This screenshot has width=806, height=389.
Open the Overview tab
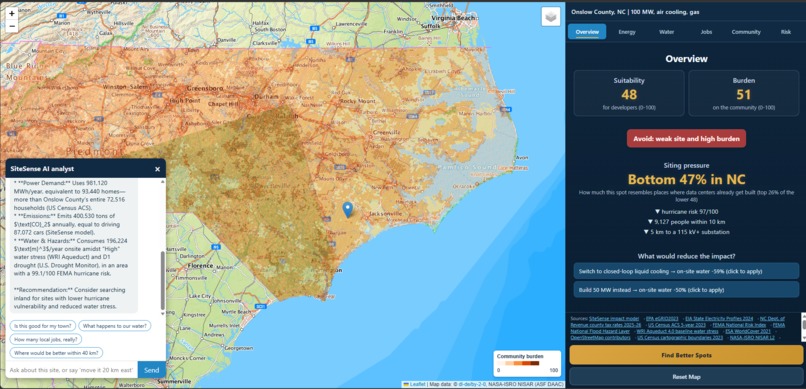point(587,32)
